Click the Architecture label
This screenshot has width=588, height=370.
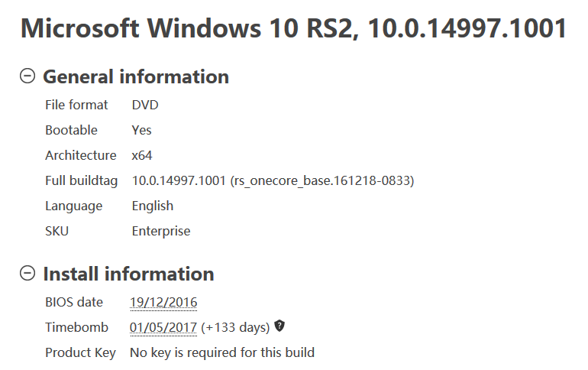[x=81, y=155]
